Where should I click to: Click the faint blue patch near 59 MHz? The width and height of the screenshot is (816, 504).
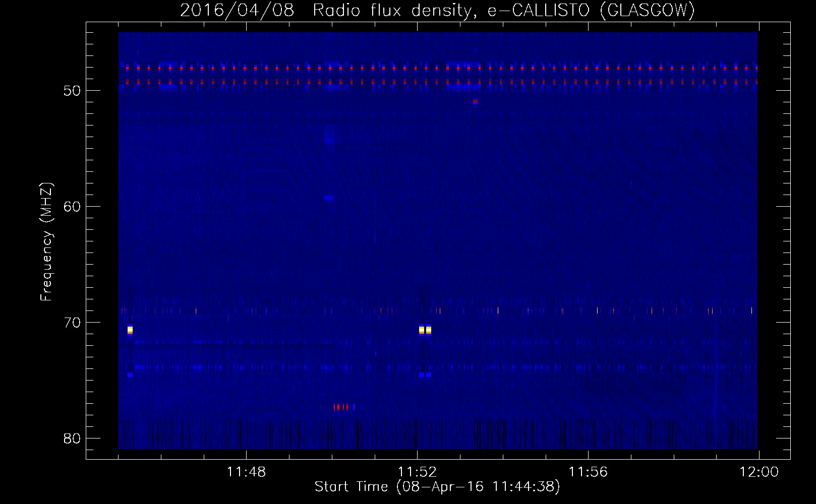(329, 198)
